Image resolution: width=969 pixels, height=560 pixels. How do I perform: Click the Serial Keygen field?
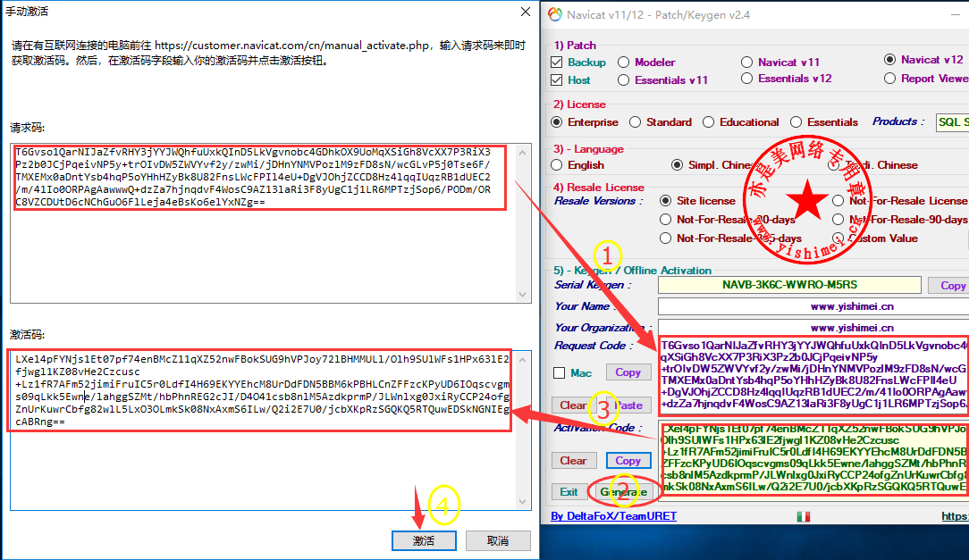pos(790,285)
